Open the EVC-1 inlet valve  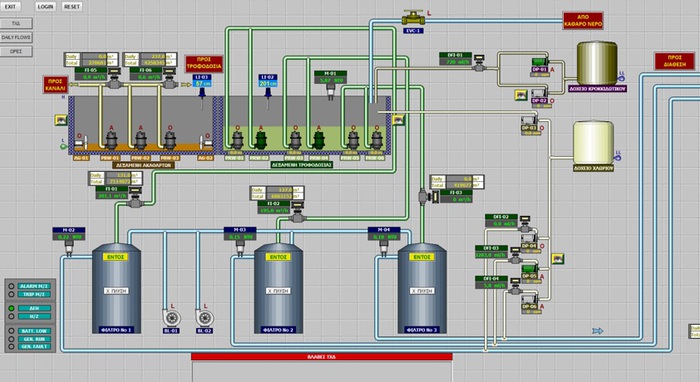pyautogui.click(x=412, y=19)
